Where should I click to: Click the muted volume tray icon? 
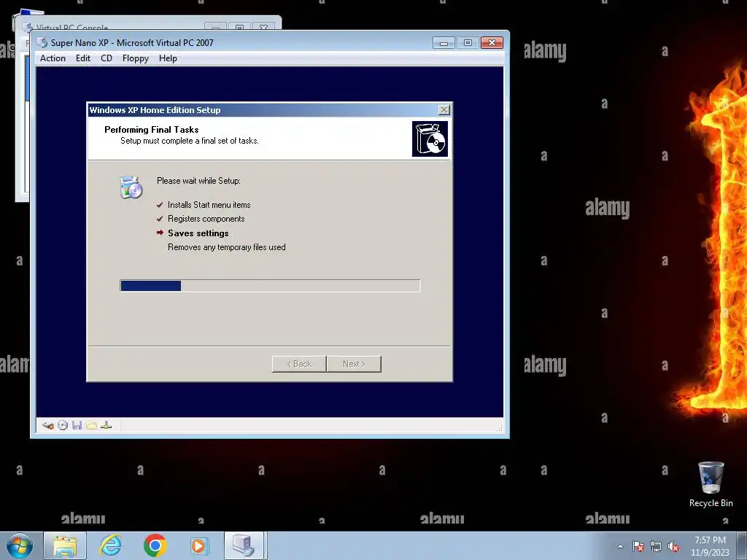pyautogui.click(x=673, y=546)
